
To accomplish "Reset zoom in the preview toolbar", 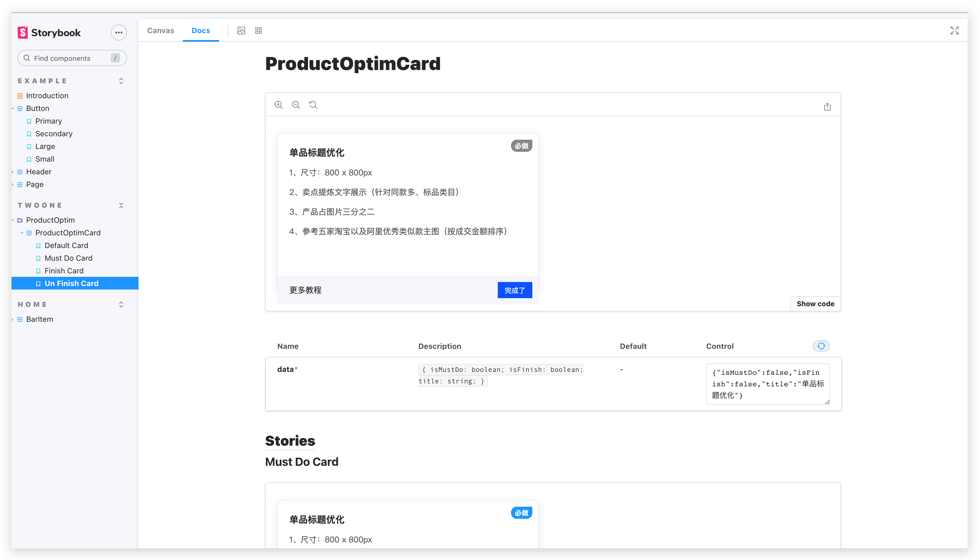I will click(x=313, y=105).
